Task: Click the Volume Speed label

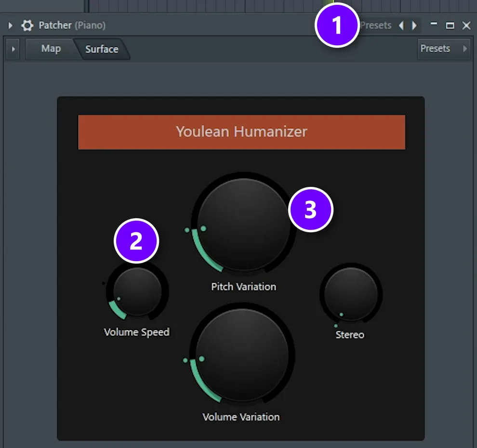Action: (x=136, y=332)
